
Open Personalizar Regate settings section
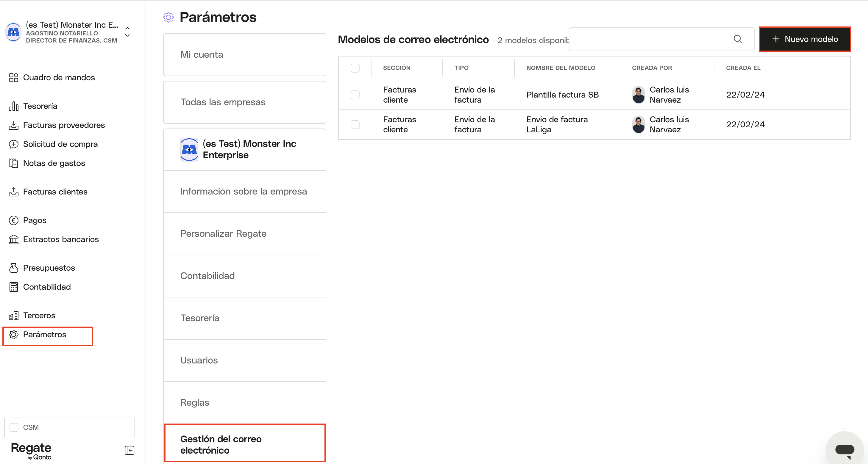coord(245,234)
